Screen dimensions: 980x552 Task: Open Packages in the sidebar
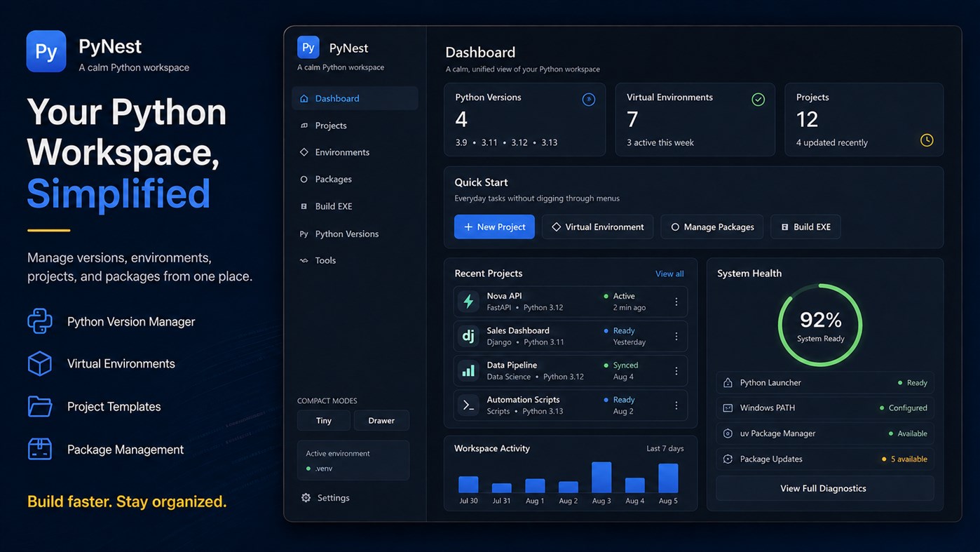[355, 179]
